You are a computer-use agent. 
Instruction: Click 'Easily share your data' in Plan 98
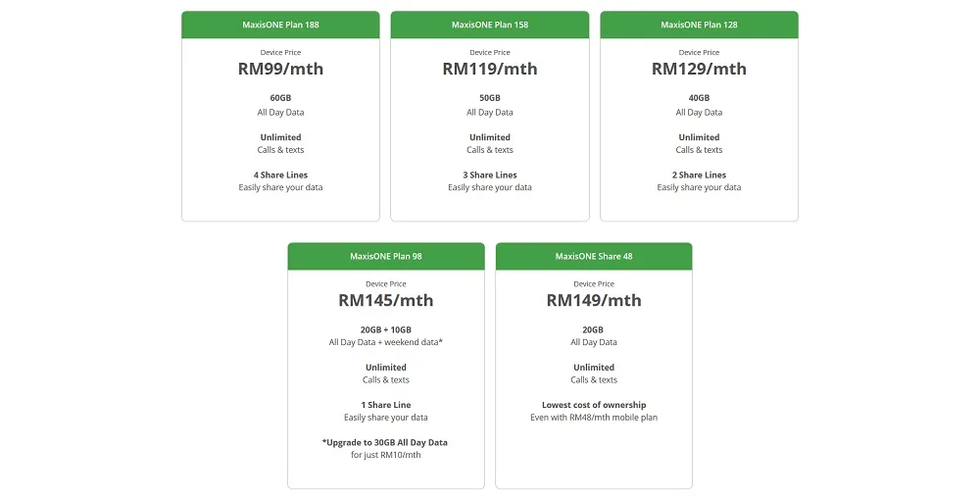point(386,418)
